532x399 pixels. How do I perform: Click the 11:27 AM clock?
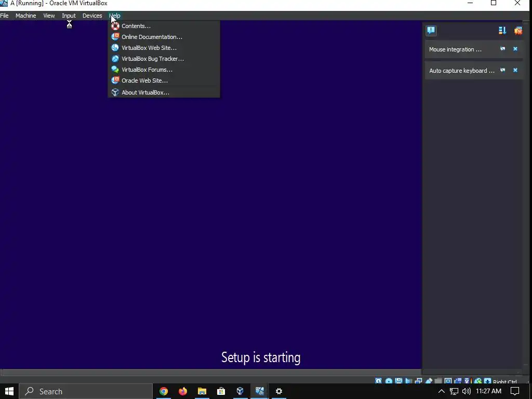click(x=488, y=391)
